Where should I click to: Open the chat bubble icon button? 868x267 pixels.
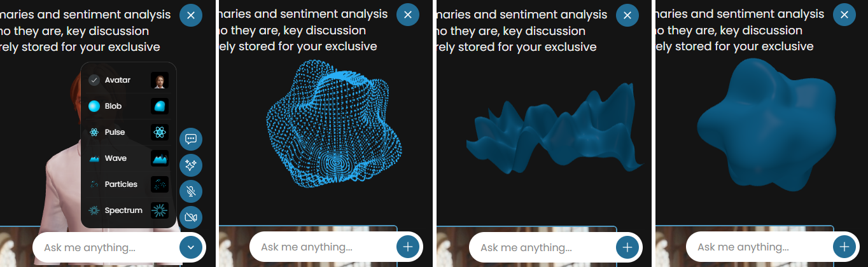191,139
